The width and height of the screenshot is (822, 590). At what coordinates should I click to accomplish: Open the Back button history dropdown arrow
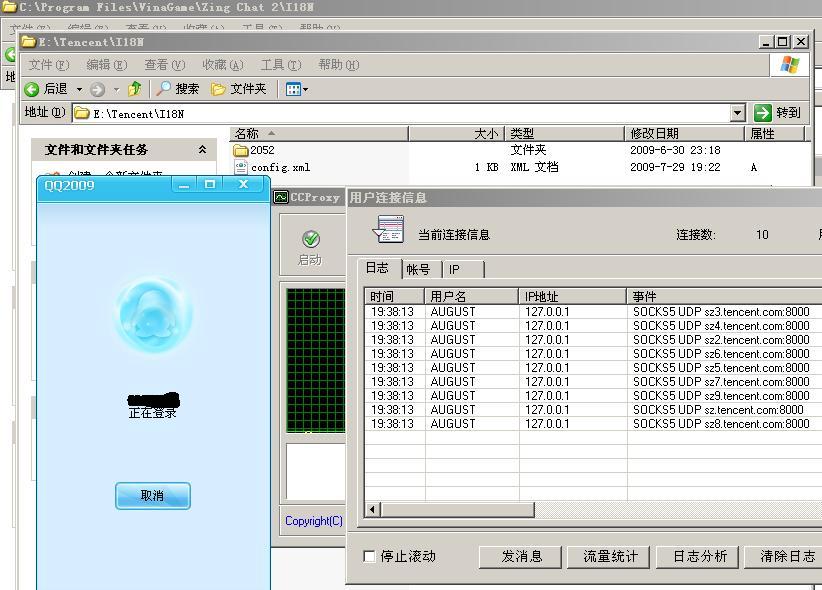click(80, 90)
